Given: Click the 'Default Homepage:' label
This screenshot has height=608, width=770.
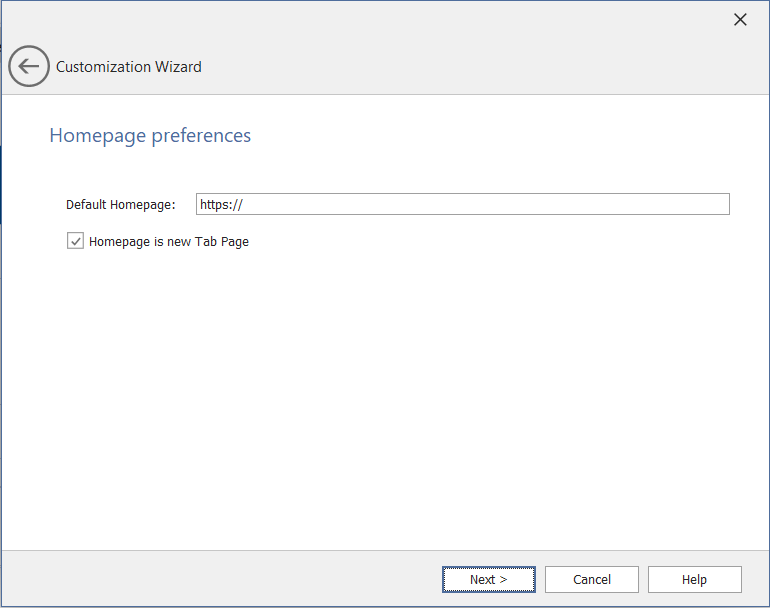Looking at the screenshot, I should [x=120, y=204].
